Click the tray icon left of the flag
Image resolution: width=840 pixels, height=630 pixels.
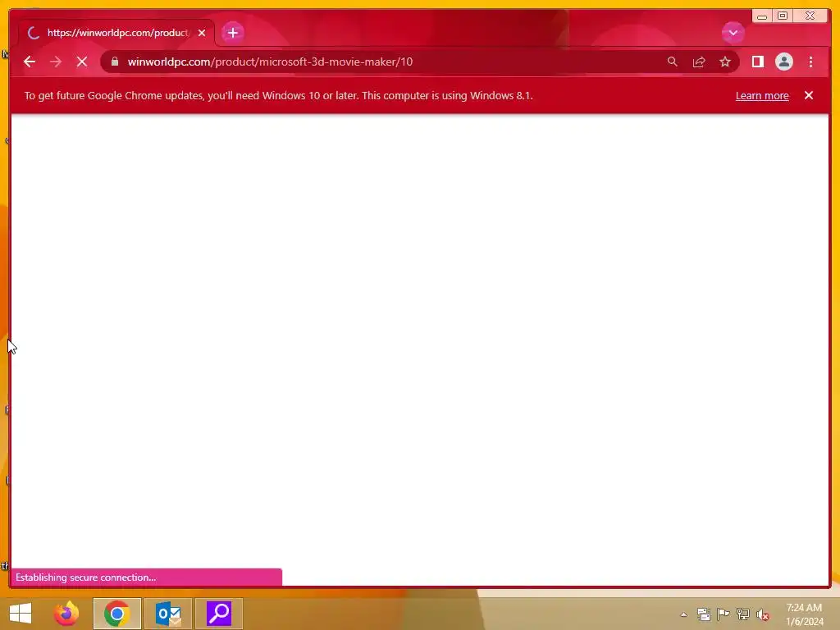pyautogui.click(x=703, y=614)
